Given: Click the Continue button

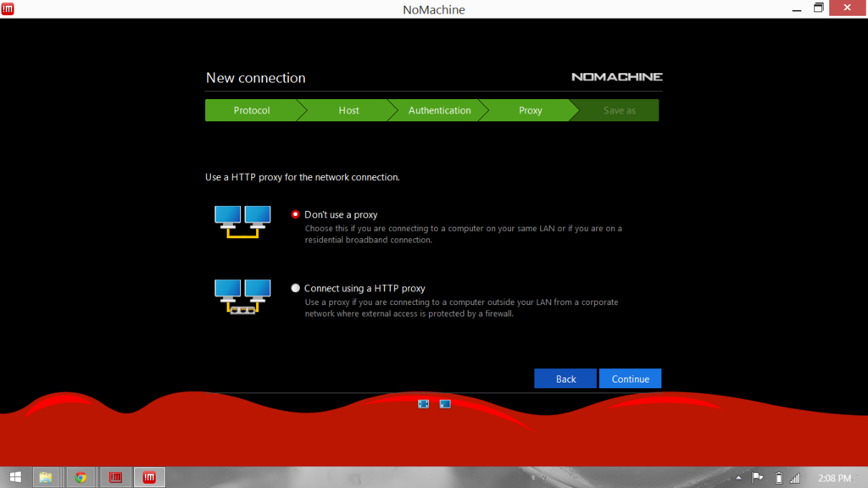Looking at the screenshot, I should (x=630, y=379).
